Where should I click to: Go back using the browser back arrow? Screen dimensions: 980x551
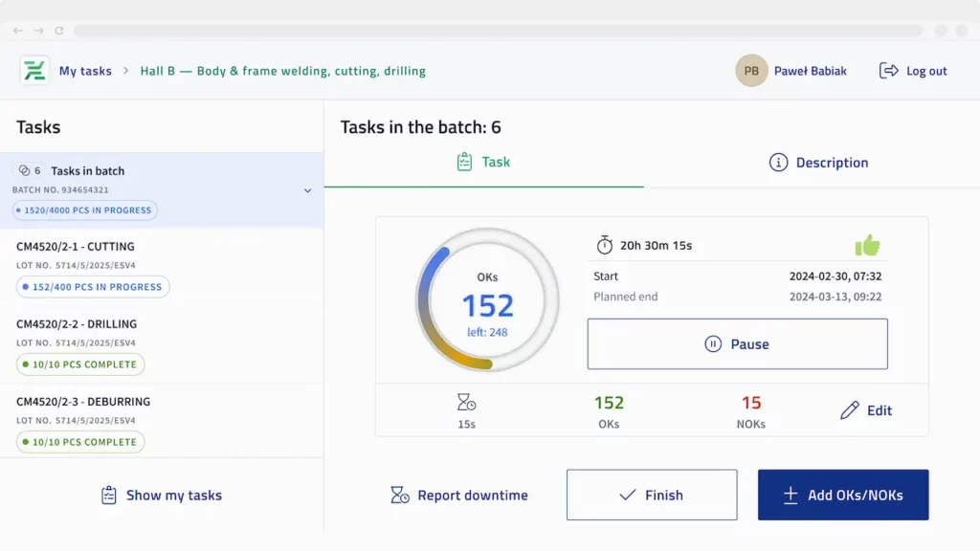18,31
